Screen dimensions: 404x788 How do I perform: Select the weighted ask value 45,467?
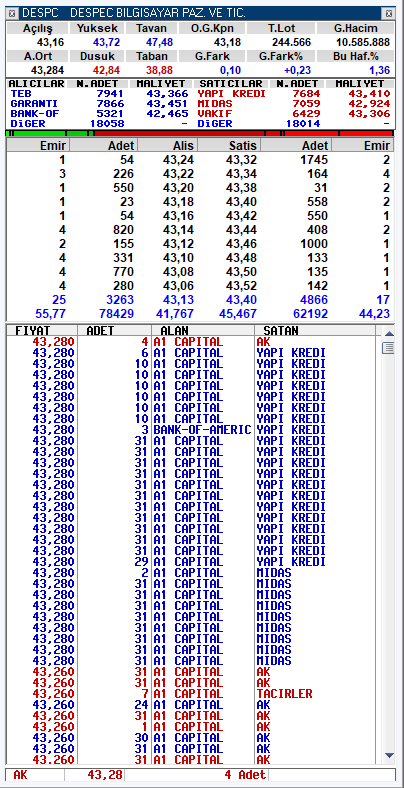pyautogui.click(x=239, y=314)
